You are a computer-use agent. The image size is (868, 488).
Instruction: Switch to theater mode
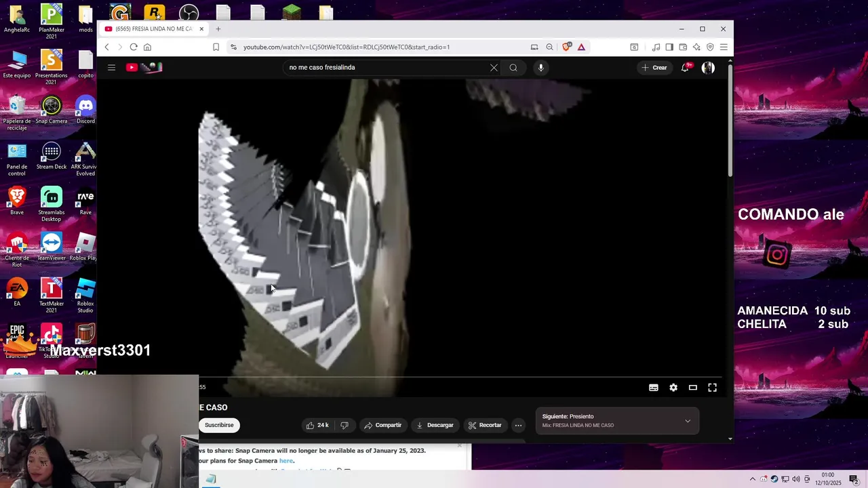693,388
